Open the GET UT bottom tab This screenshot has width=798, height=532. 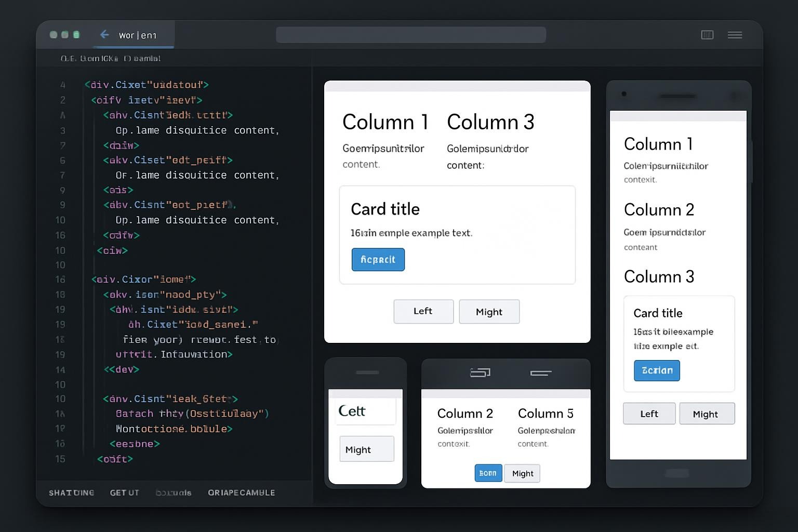(124, 493)
